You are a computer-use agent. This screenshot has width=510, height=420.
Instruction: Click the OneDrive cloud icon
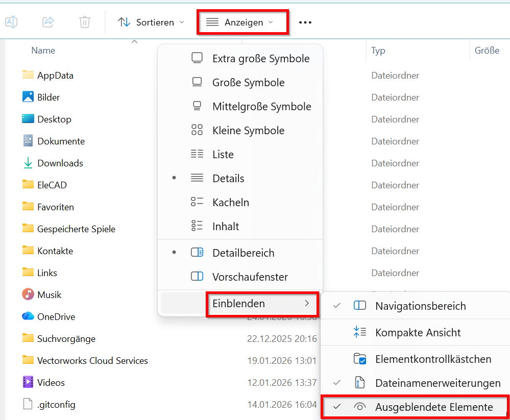(28, 316)
